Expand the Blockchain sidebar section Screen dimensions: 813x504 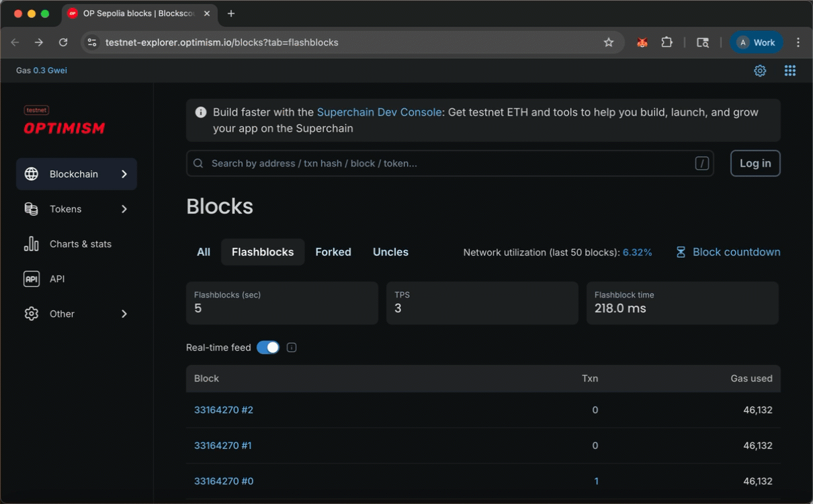(x=124, y=173)
